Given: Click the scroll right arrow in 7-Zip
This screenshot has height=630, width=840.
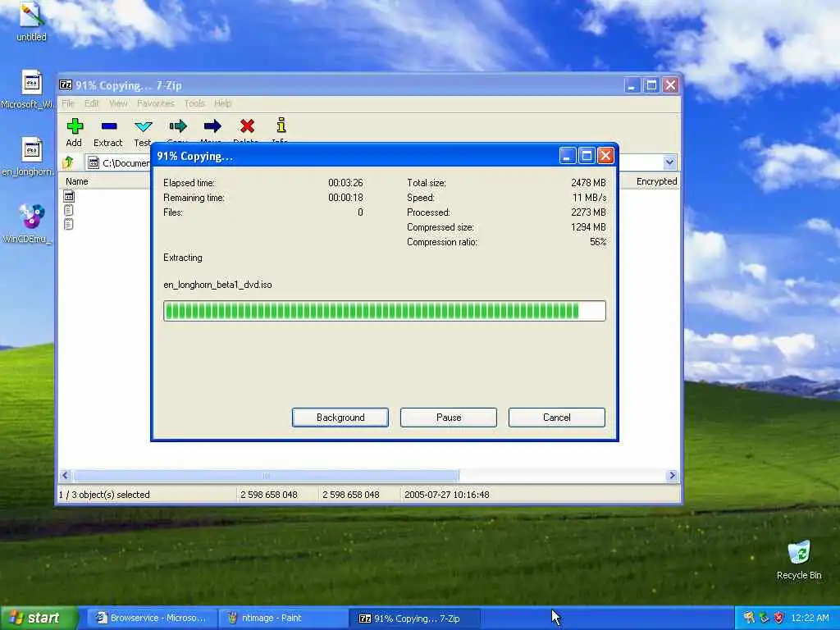Looking at the screenshot, I should click(x=673, y=475).
